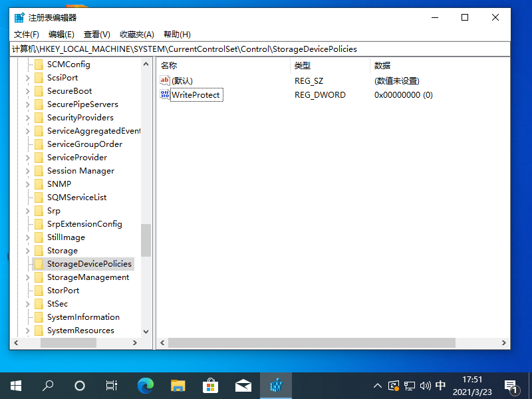Click the speaker icon in system tray

point(424,385)
